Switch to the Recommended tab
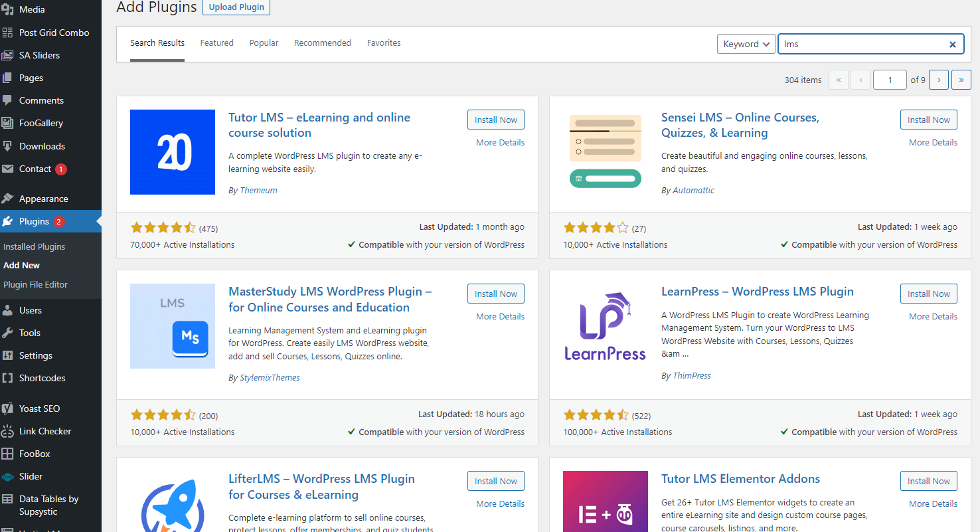 coord(323,43)
